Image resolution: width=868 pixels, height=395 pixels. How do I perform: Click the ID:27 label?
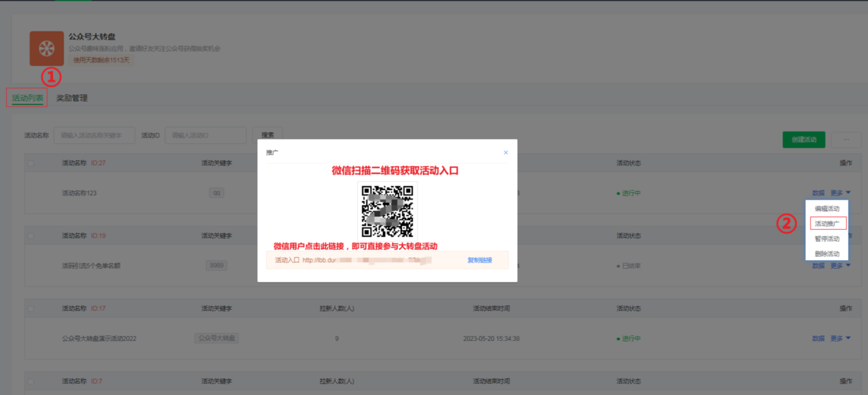(x=98, y=163)
